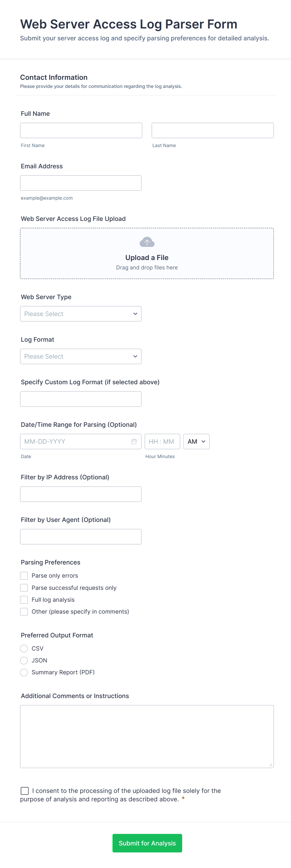Open the AM/PM selector
291x868 pixels.
(x=196, y=442)
